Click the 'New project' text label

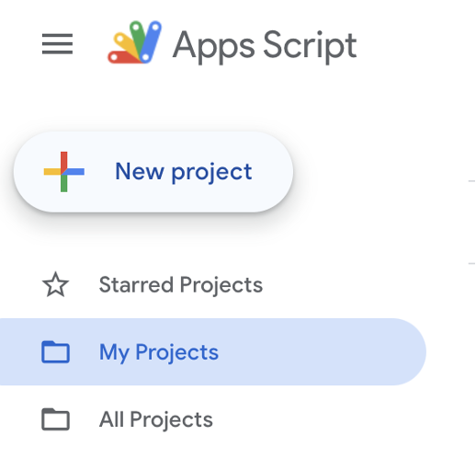(184, 172)
